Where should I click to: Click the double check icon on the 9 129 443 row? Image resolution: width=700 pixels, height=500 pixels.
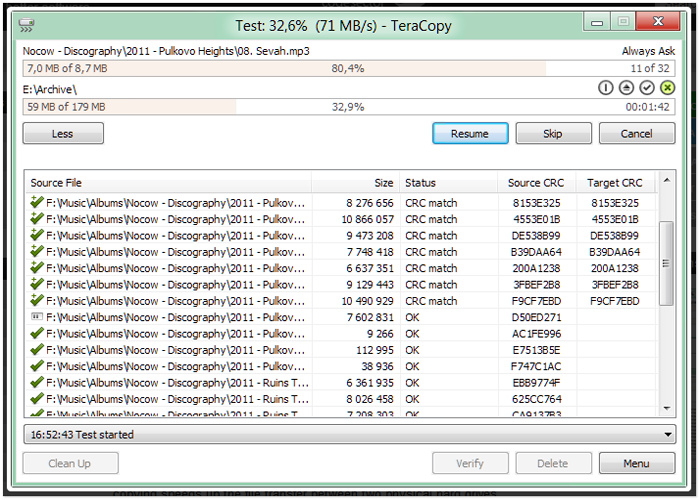pyautogui.click(x=37, y=284)
